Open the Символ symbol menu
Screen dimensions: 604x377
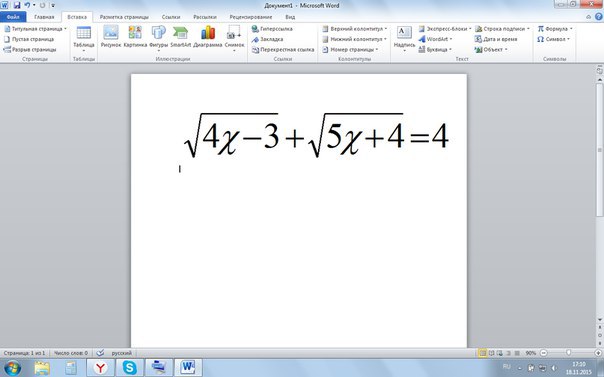click(x=554, y=39)
